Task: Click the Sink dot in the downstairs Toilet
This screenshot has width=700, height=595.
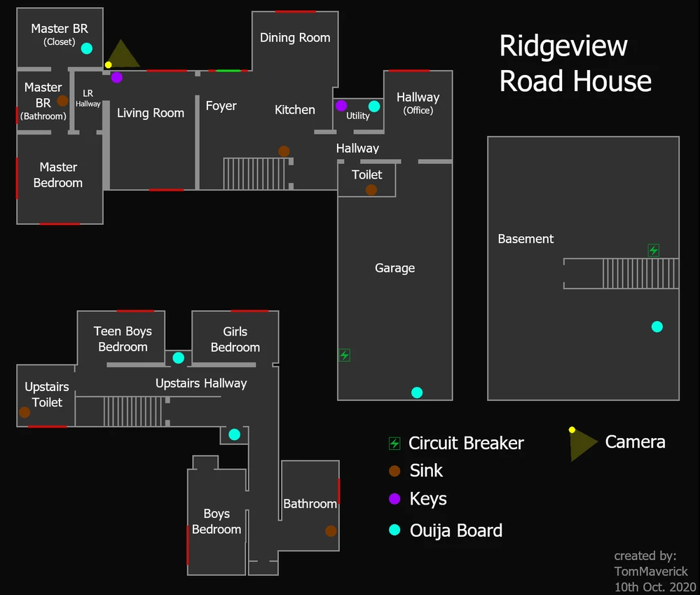Action: coord(371,190)
